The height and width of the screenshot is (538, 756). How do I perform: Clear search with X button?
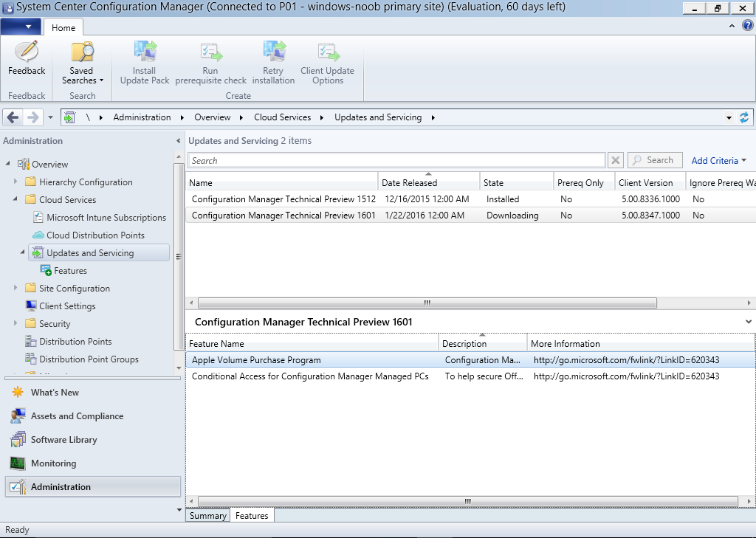(615, 160)
